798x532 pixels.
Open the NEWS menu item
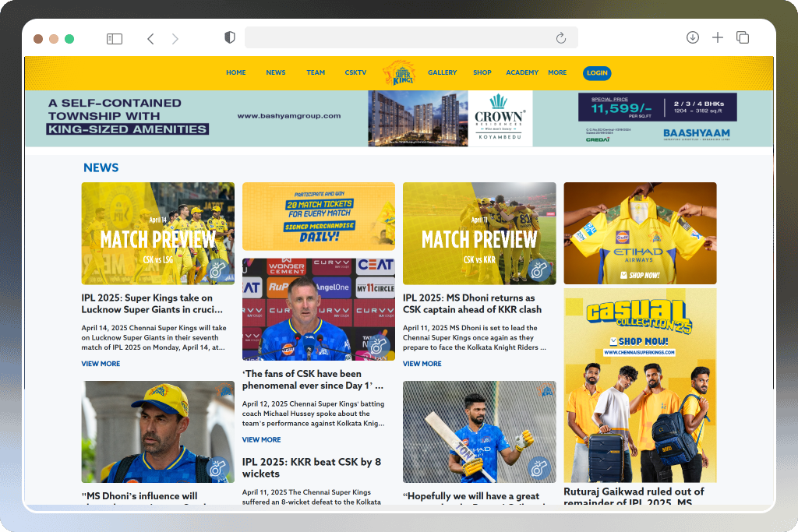(x=276, y=72)
